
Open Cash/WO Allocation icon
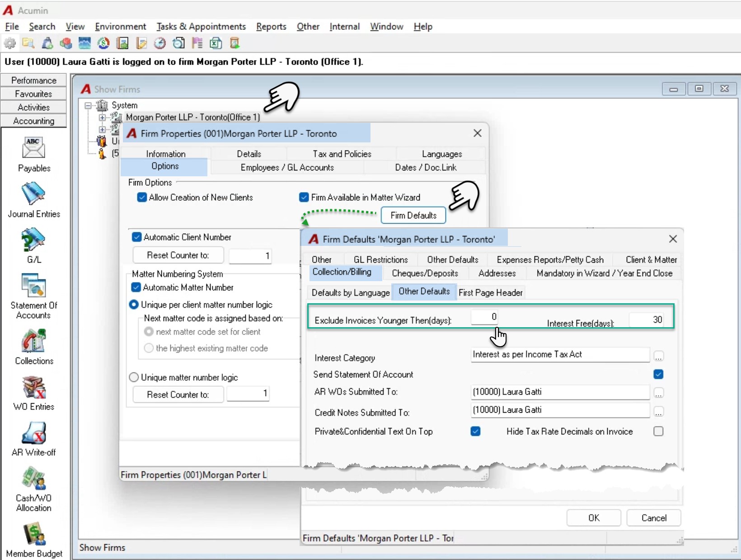point(33,478)
